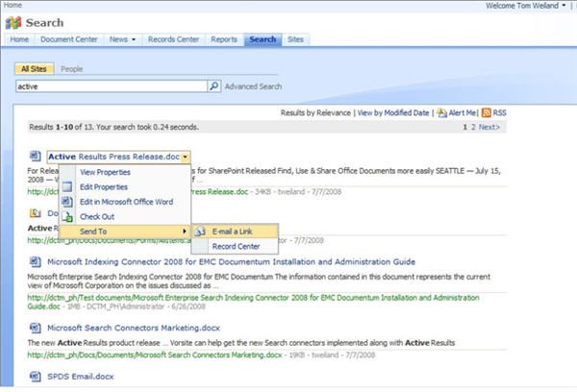Open the Document Center tab

(x=69, y=39)
